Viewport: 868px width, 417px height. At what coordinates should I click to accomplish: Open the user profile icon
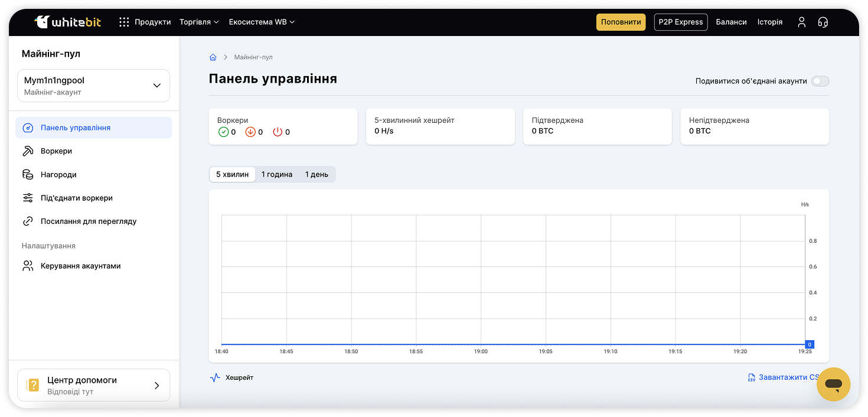[801, 22]
